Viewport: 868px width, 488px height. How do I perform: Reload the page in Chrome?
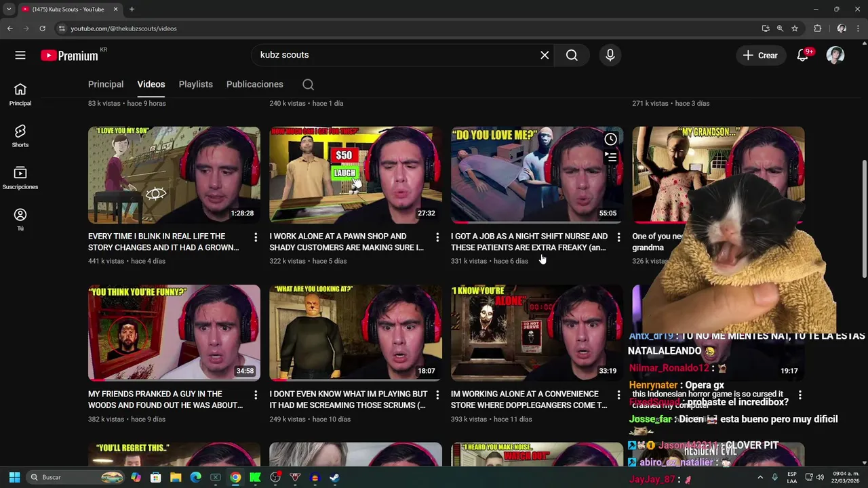[x=42, y=28]
